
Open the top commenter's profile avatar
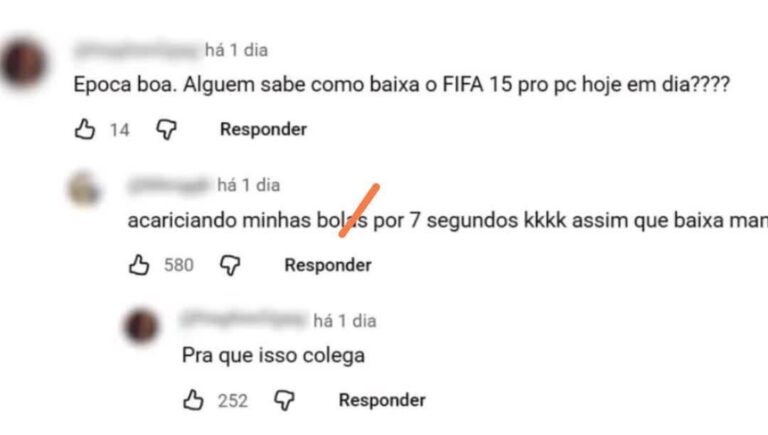tap(24, 63)
